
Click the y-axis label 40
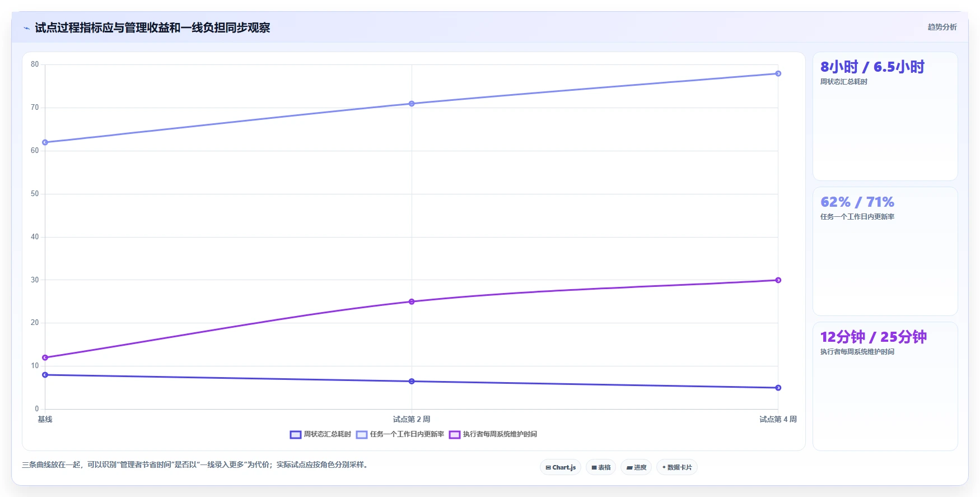[x=35, y=237]
